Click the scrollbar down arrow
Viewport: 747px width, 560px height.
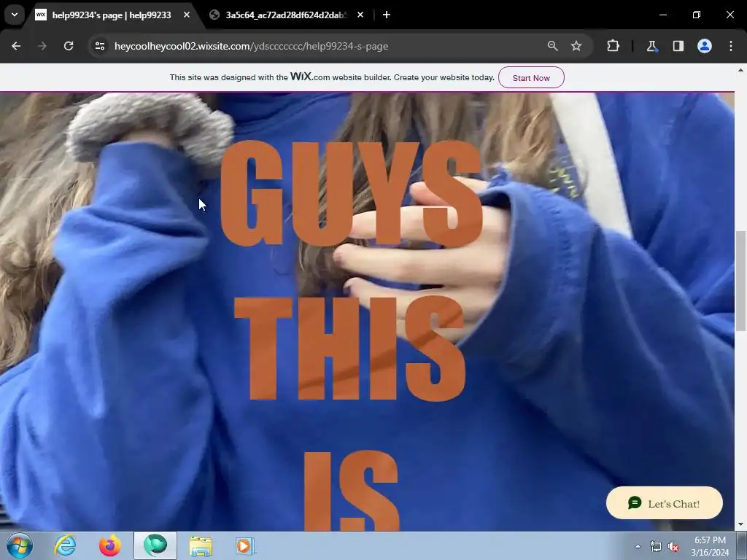coord(740,525)
